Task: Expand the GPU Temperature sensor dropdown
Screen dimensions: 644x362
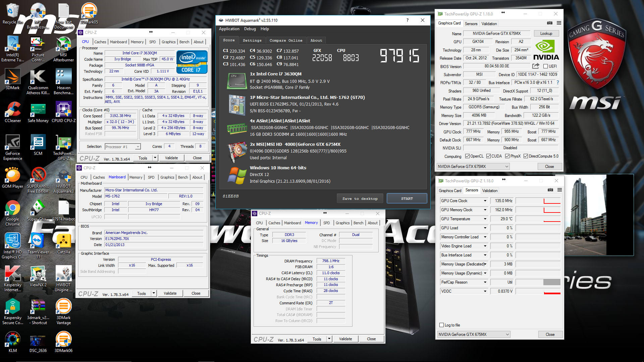Action: [x=485, y=219]
